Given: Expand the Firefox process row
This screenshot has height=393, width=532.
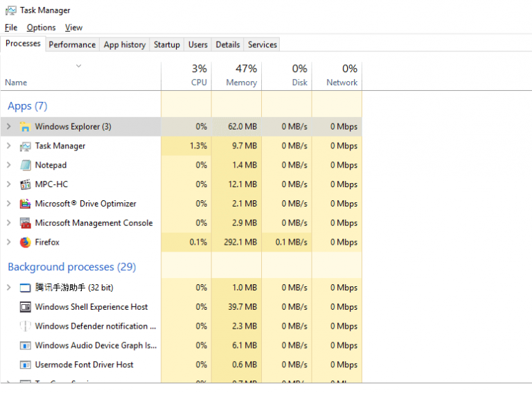Looking at the screenshot, I should click(9, 242).
